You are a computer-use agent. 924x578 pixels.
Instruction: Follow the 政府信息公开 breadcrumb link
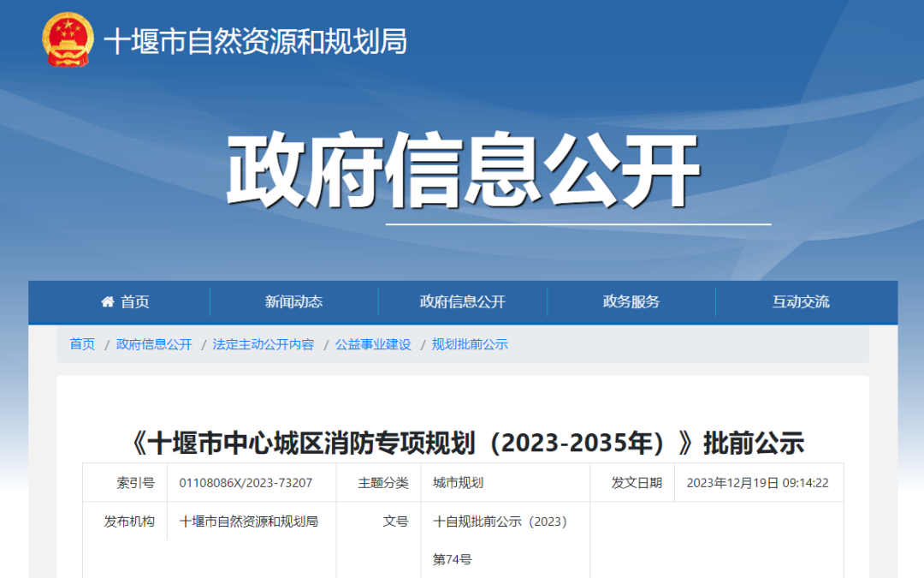pyautogui.click(x=154, y=344)
